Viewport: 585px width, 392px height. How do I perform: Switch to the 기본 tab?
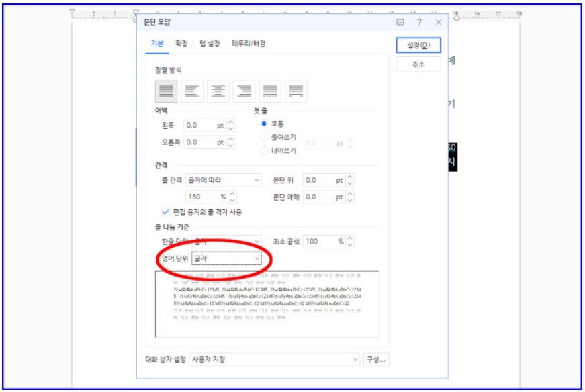pyautogui.click(x=157, y=44)
